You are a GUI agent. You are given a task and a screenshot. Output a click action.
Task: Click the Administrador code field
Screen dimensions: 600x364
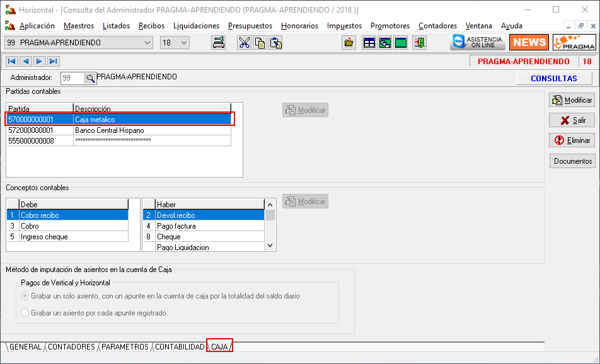pyautogui.click(x=72, y=78)
